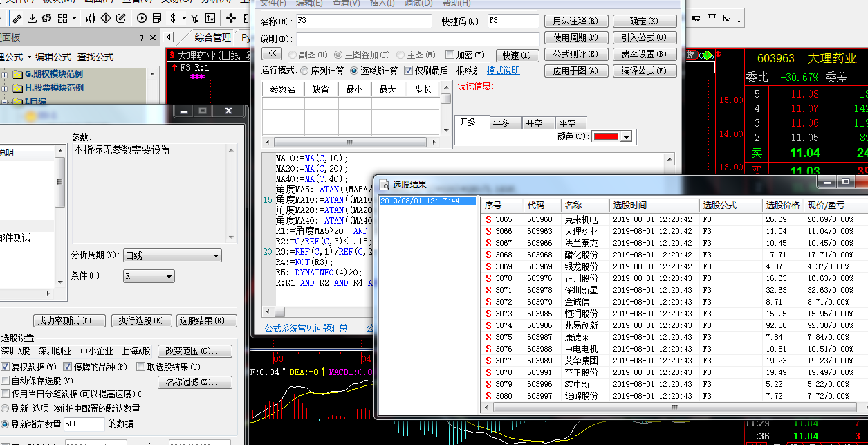Viewport: 868px width, 445px height.
Task: Toggle the 复权数据 checkbox
Action: click(x=6, y=367)
